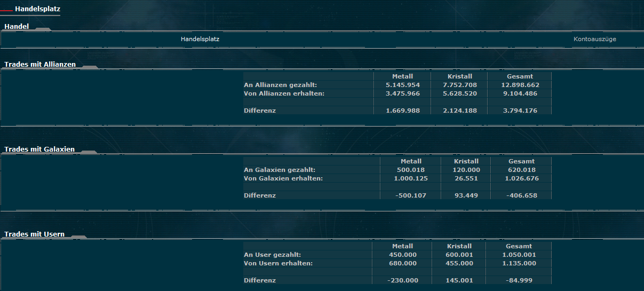The image size is (644, 291).
Task: Click Allianzen total received value 9.104.486
Action: 520,93
